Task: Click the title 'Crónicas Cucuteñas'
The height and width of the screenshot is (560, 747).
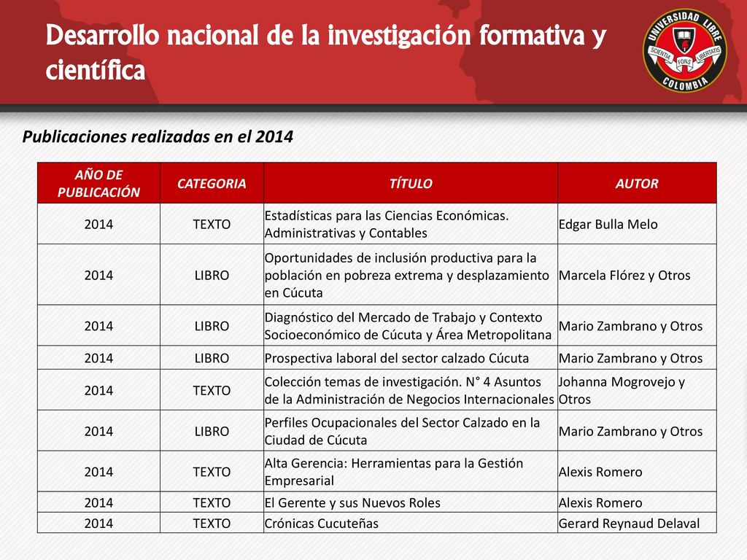Action: [x=321, y=524]
